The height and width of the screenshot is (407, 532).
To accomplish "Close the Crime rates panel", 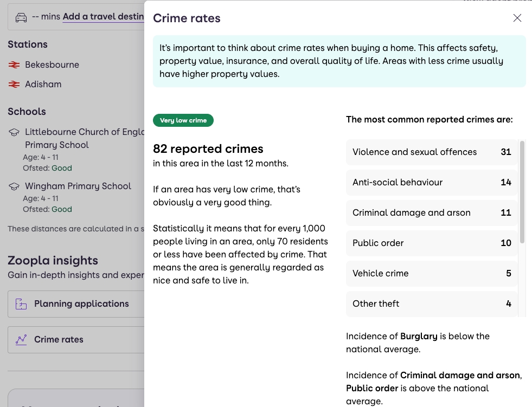I will tap(517, 18).
